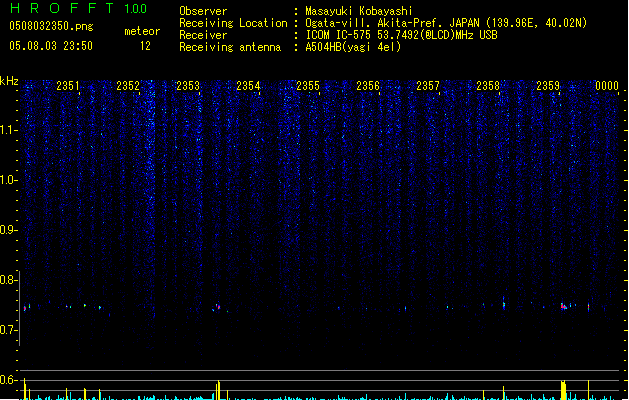The width and height of the screenshot is (629, 400).
Task: Click the 1.0 frequency axis label
Action: click(x=9, y=180)
